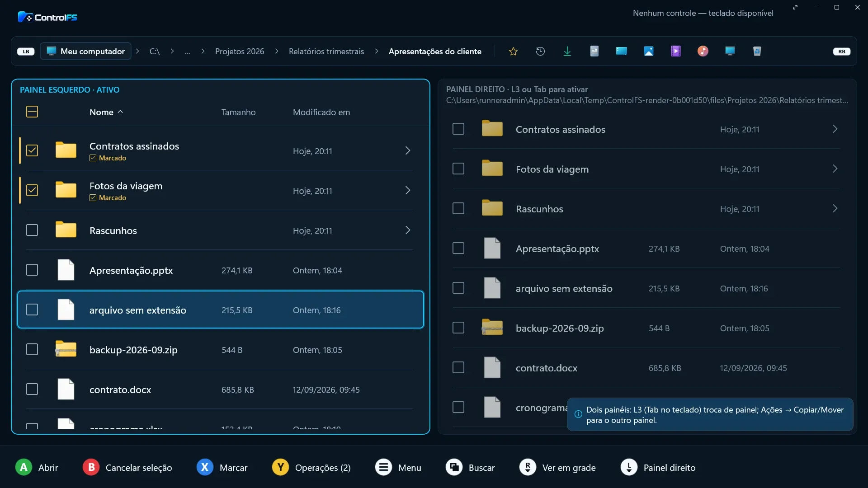Screen dimensions: 868x488
Task: Click Operações (2) button
Action: (x=311, y=467)
